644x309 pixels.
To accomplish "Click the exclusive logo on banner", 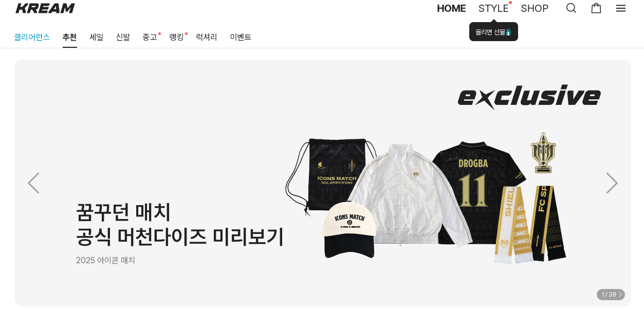I will [529, 97].
